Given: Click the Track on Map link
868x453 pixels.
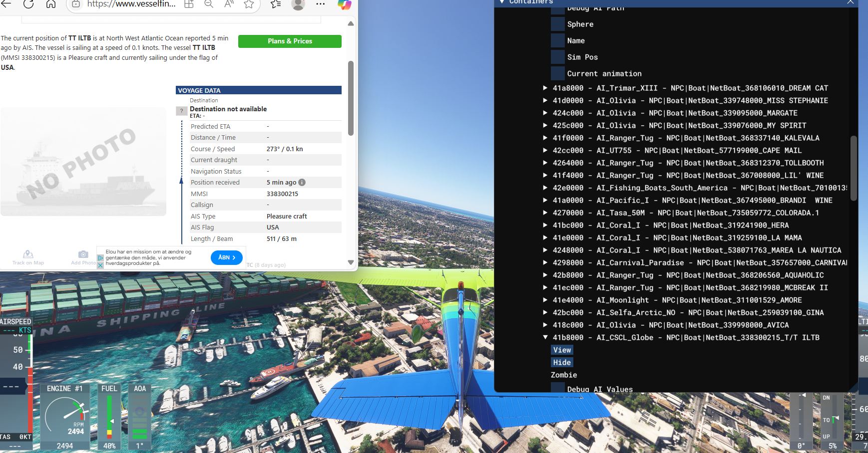Looking at the screenshot, I should coord(28,263).
